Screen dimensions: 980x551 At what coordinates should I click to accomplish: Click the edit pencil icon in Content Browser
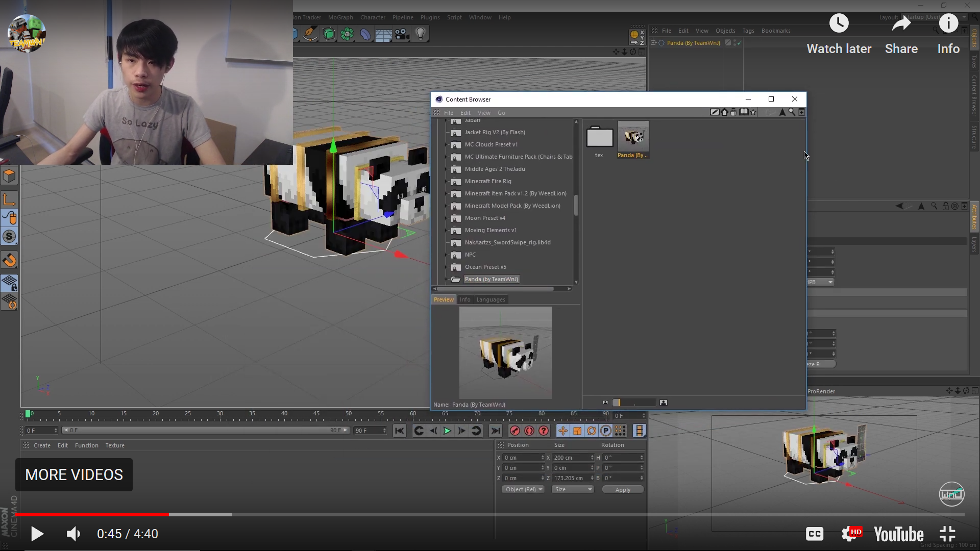pyautogui.click(x=715, y=112)
